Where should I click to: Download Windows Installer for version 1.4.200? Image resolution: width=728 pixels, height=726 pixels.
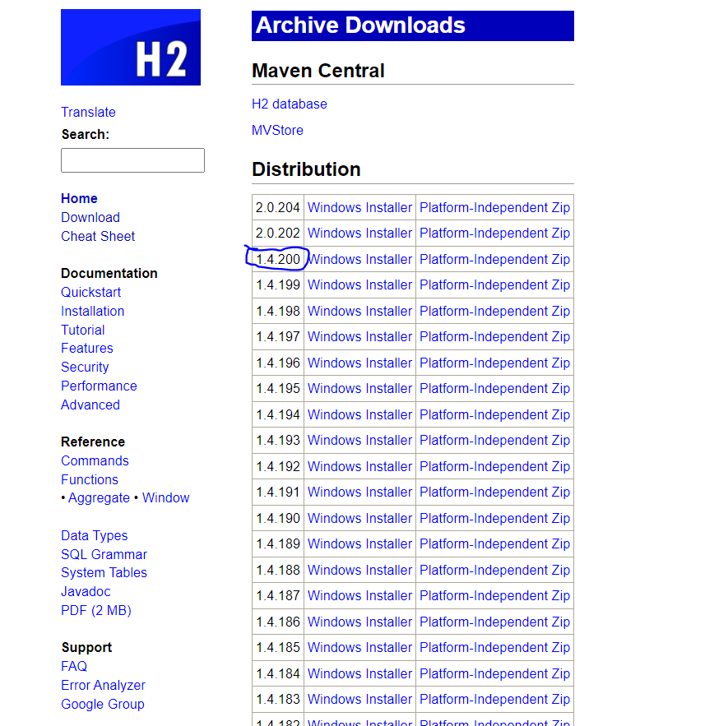click(359, 260)
